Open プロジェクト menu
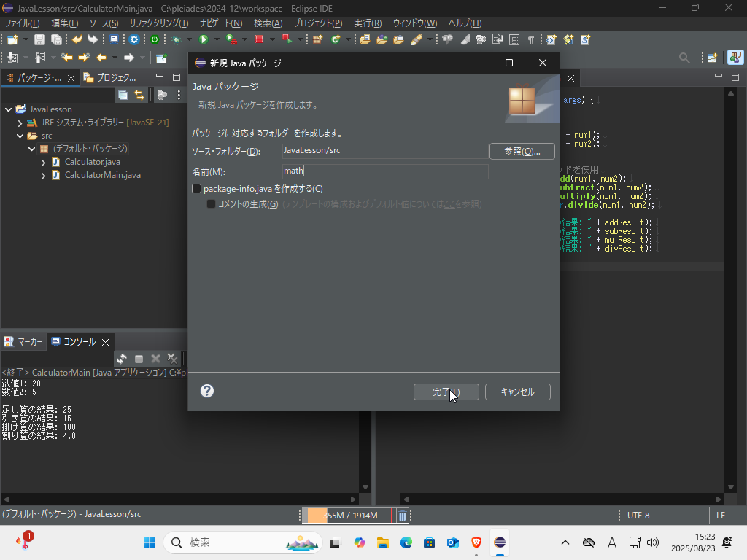This screenshot has width=747, height=560. 318,23
